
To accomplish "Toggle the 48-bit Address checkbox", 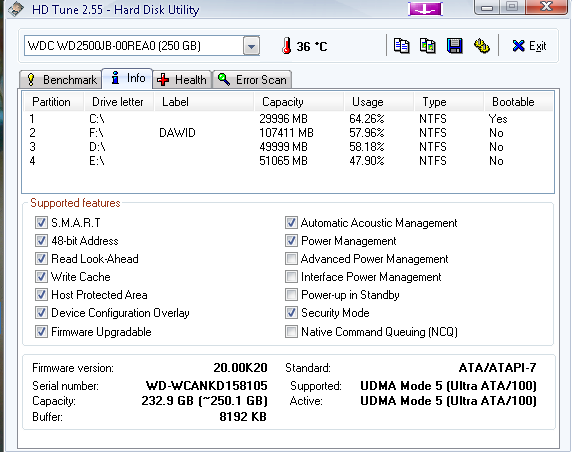I will click(x=41, y=240).
